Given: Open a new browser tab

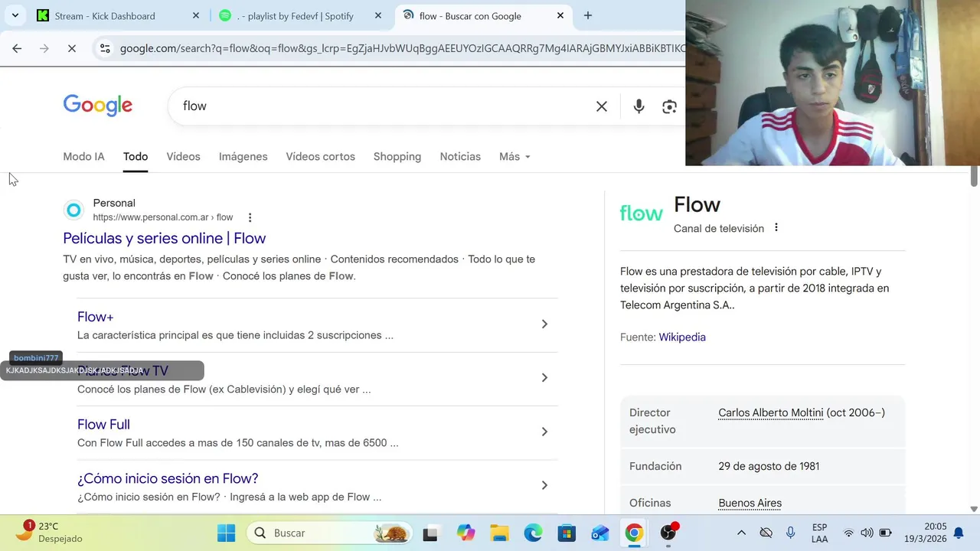Looking at the screenshot, I should point(588,15).
